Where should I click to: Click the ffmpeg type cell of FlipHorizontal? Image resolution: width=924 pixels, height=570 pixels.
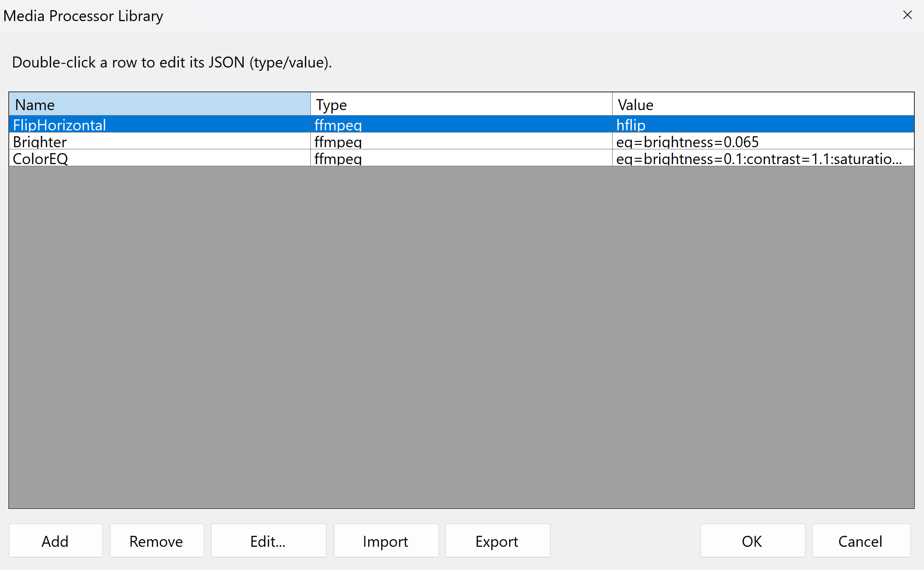460,124
